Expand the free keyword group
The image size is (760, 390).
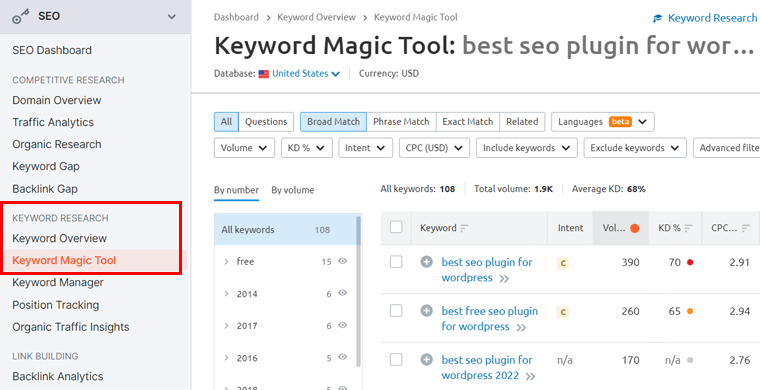[226, 262]
